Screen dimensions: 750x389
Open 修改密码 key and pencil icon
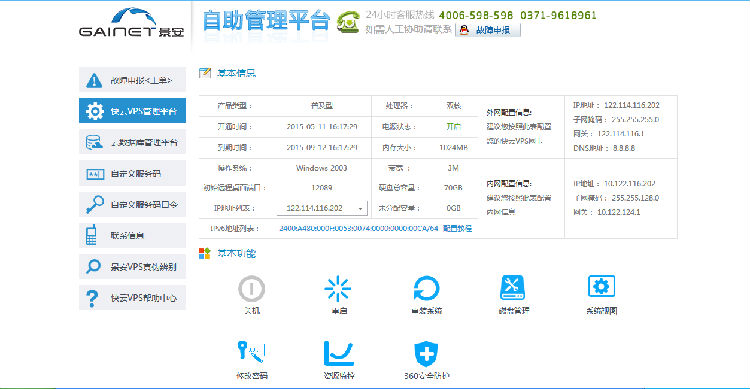[x=252, y=352]
